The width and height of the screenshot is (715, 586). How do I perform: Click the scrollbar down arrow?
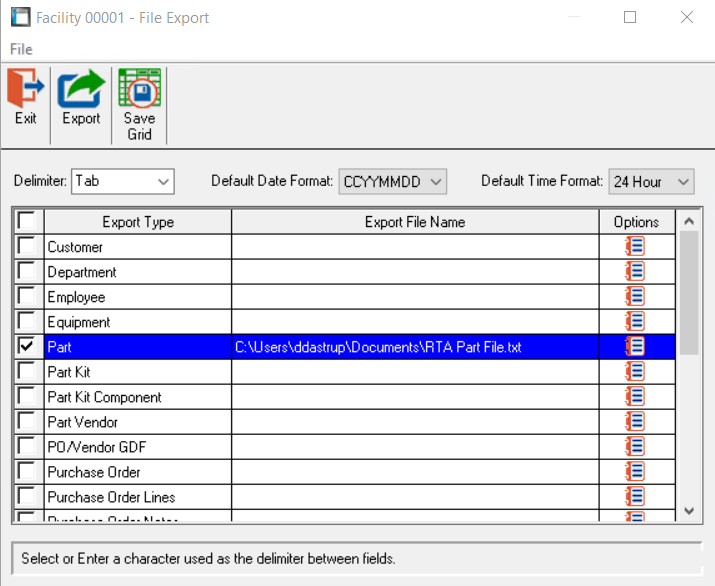pos(688,511)
